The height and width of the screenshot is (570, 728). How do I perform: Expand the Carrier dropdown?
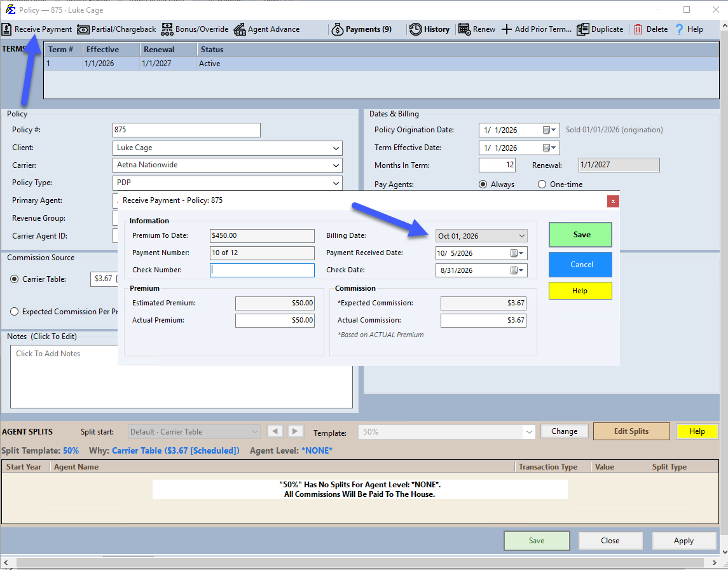(x=336, y=165)
